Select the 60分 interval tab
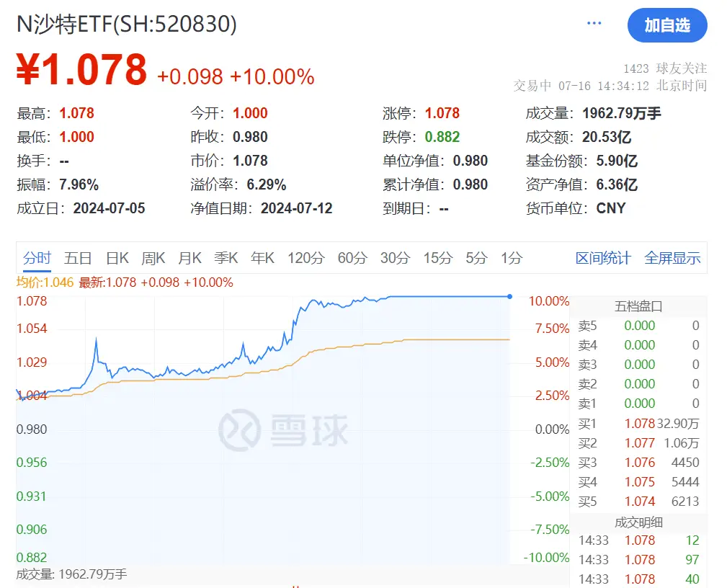727x588 pixels. click(x=351, y=257)
